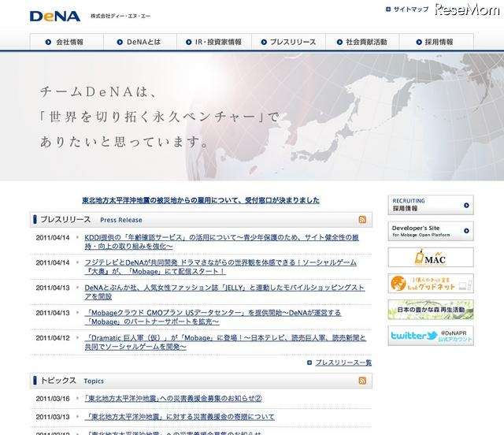This screenshot has width=504, height=435.
Task: Click the 2011/04/12 date text
Action: pos(53,338)
